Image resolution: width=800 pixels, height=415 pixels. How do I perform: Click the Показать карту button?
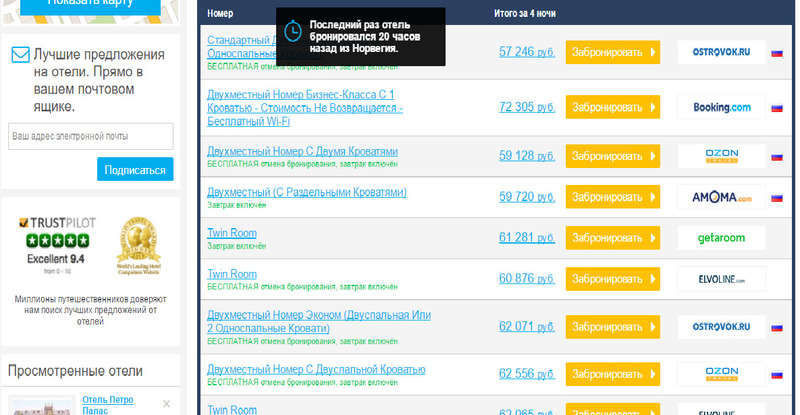coord(90,3)
